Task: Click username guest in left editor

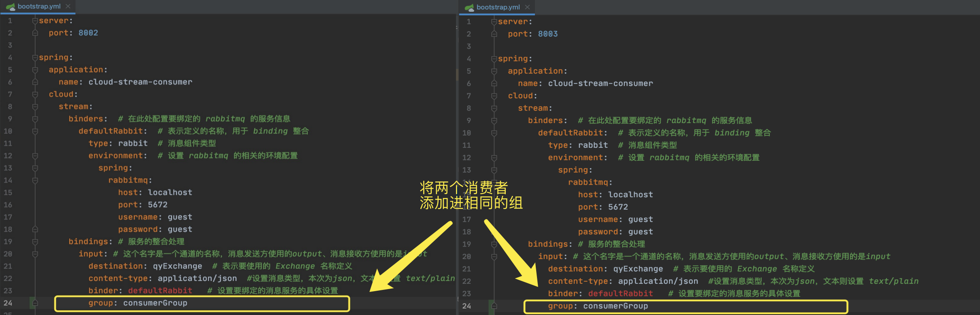Action: tap(180, 217)
